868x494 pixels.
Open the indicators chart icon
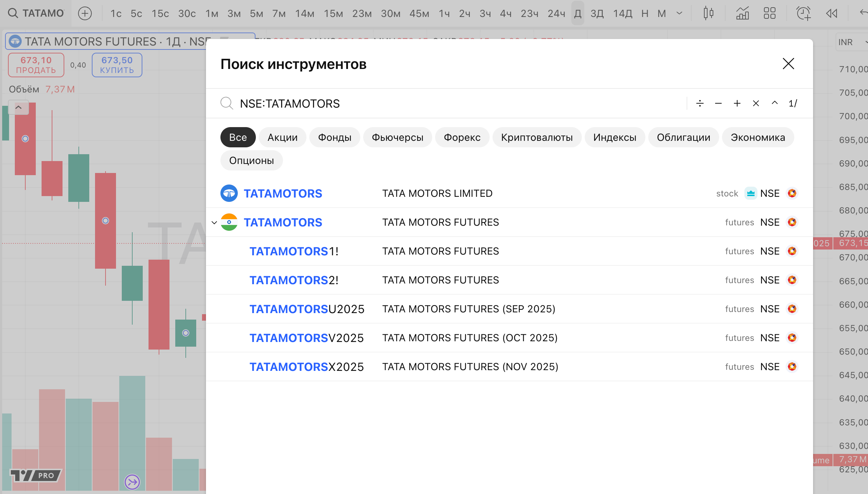pyautogui.click(x=742, y=14)
